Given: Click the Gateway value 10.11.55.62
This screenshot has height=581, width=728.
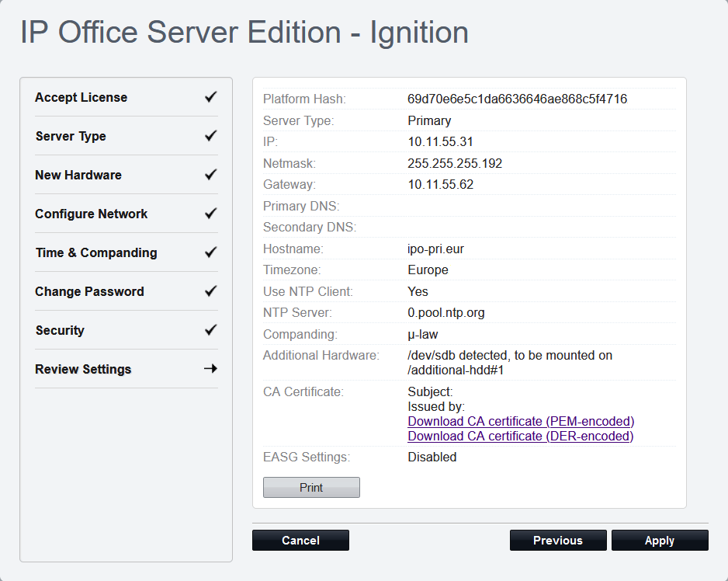Looking at the screenshot, I should [x=441, y=185].
